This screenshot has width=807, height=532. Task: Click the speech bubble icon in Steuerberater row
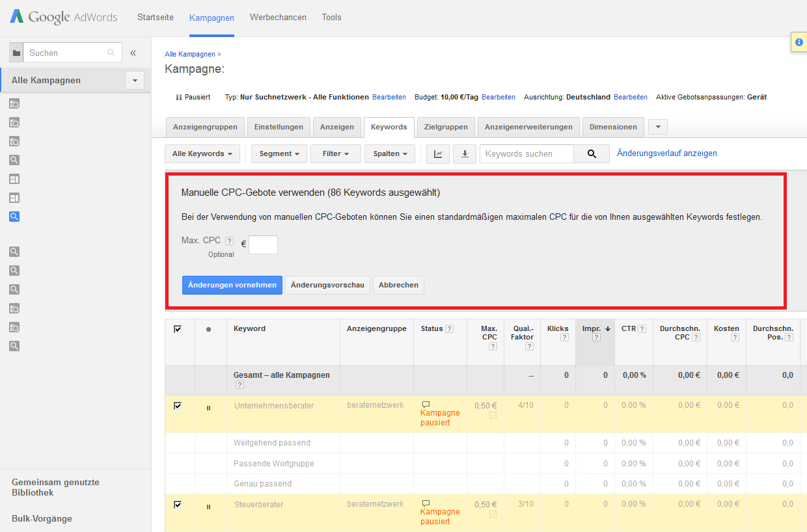tap(426, 503)
